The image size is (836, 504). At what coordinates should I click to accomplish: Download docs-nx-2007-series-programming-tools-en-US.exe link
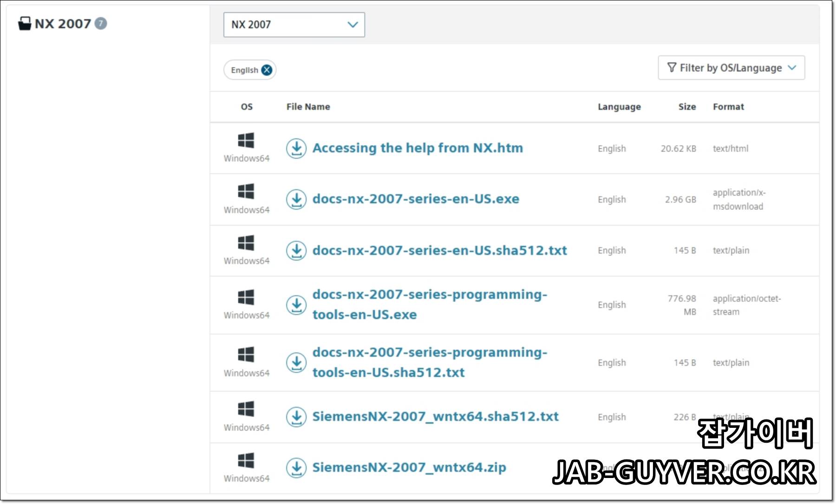(430, 305)
